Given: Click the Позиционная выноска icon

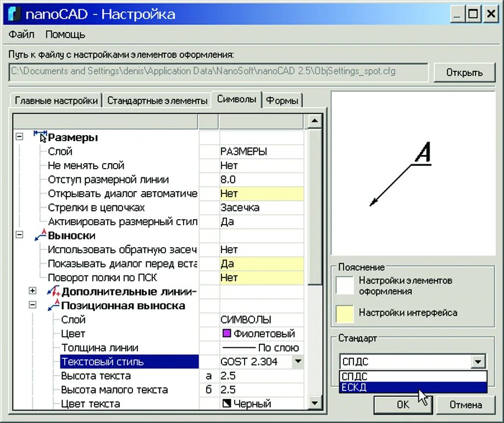Looking at the screenshot, I should coord(53,305).
